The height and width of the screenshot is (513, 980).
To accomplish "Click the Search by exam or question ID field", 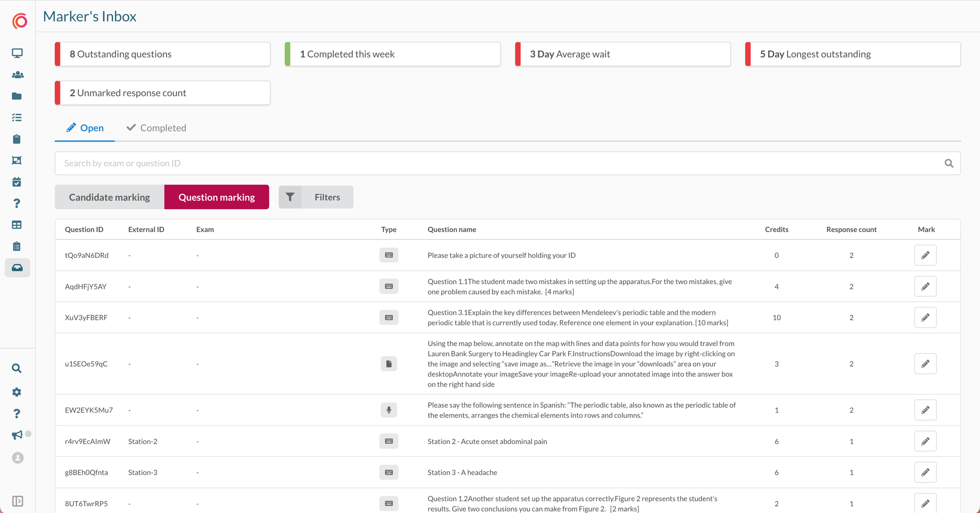I will (498, 164).
